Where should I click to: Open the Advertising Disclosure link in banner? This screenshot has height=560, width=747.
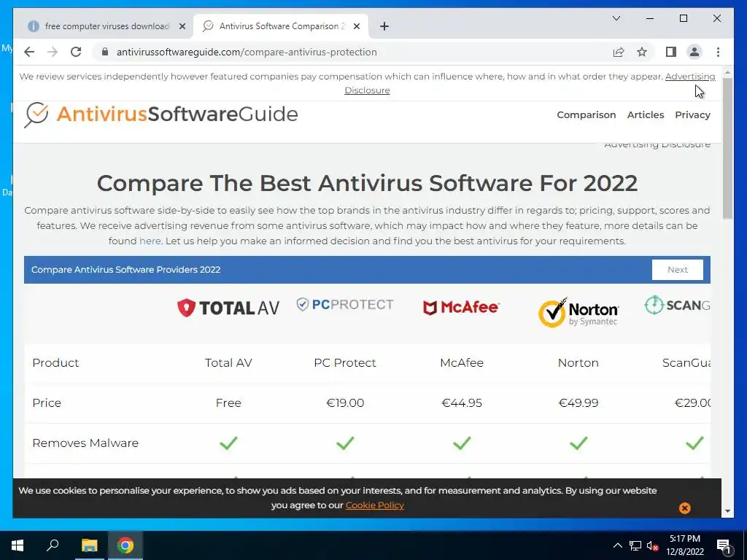pos(690,76)
